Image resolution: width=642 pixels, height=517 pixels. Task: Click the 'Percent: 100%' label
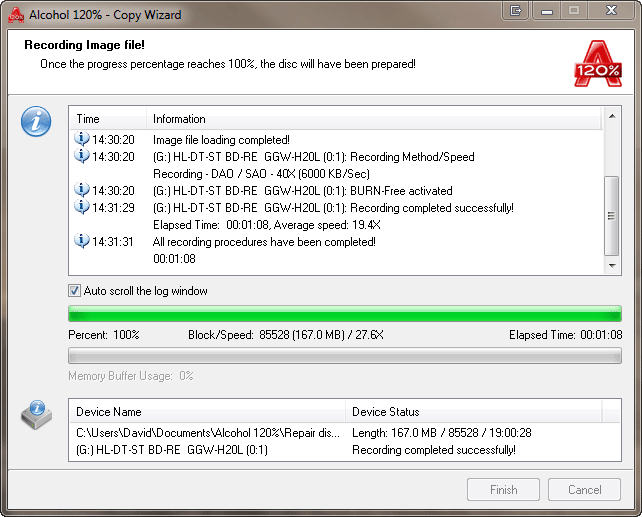104,335
